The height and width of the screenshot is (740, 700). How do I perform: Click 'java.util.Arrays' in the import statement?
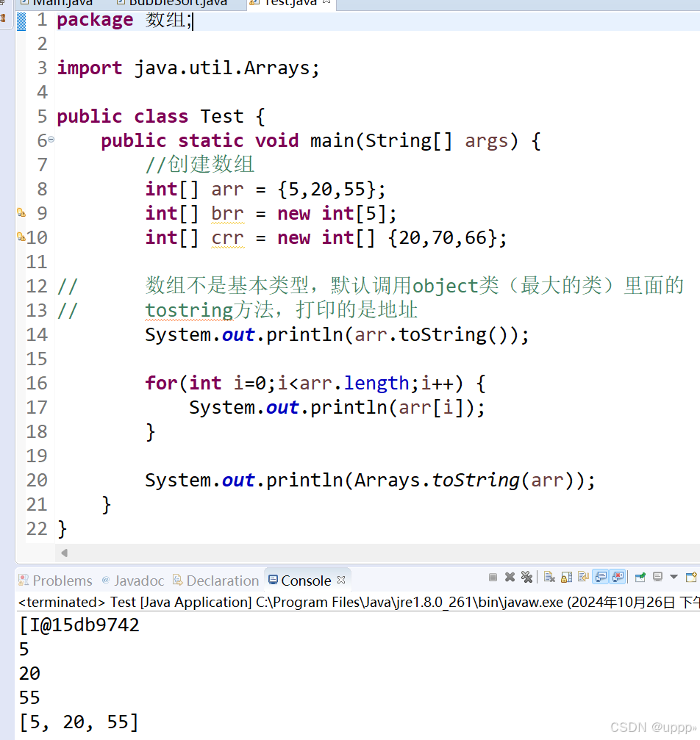[222, 68]
